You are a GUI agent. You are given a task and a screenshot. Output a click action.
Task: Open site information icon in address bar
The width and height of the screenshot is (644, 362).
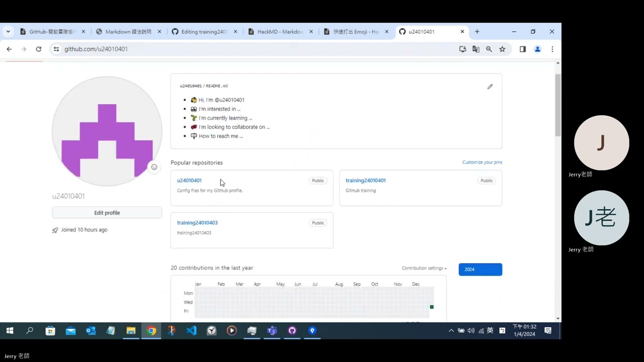56,49
